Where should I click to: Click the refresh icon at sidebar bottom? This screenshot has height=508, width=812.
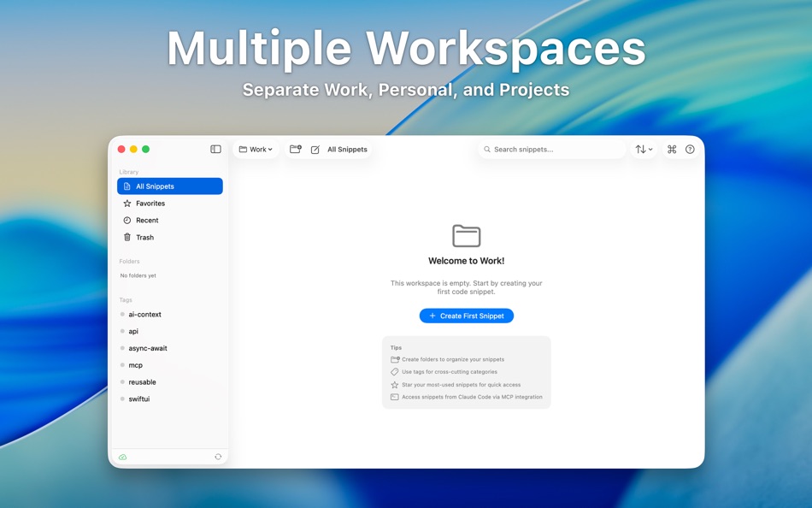tap(217, 456)
